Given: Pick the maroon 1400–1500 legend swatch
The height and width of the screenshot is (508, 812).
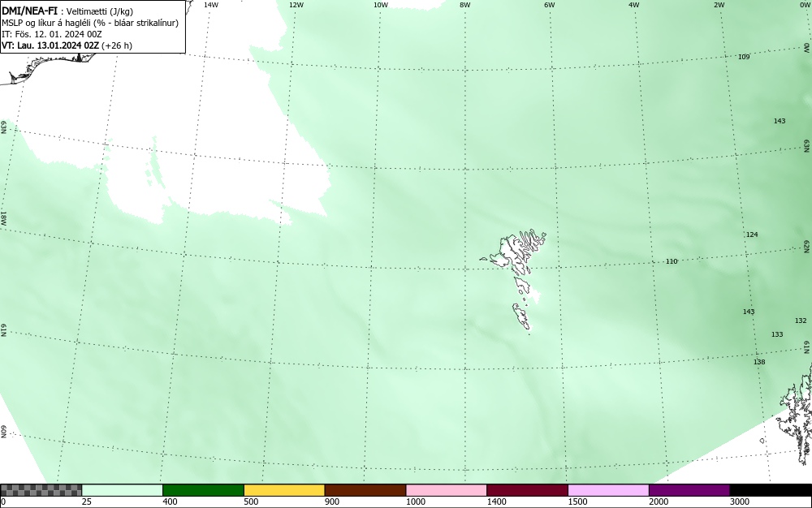Looking at the screenshot, I should [527, 490].
